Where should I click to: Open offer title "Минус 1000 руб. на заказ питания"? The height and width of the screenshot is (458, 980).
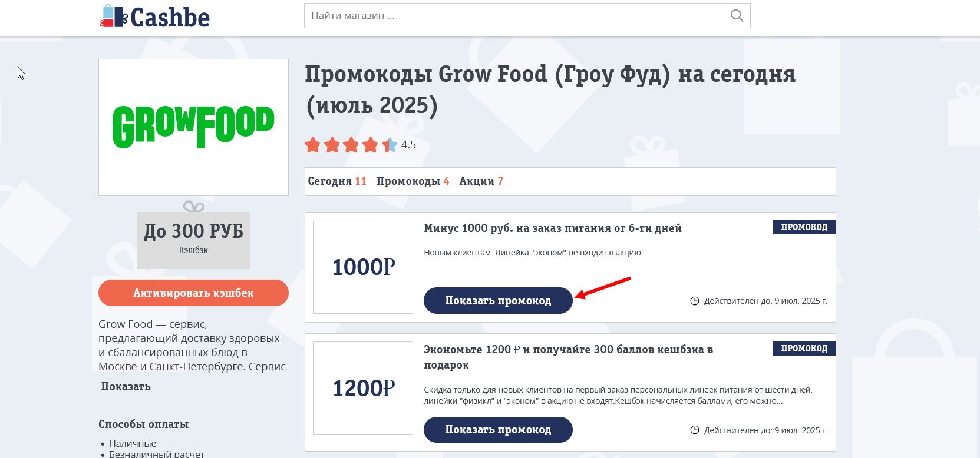[552, 228]
